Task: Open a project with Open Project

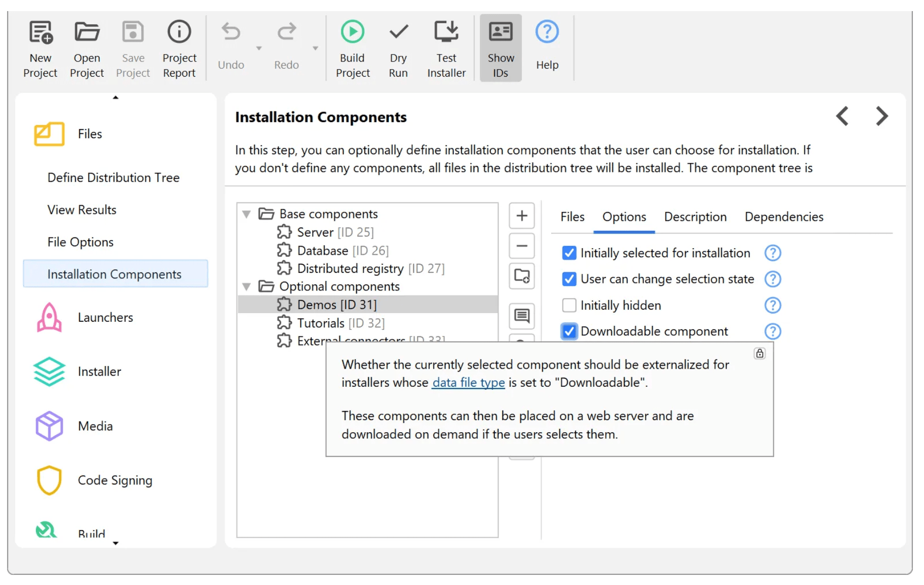Action: [87, 49]
